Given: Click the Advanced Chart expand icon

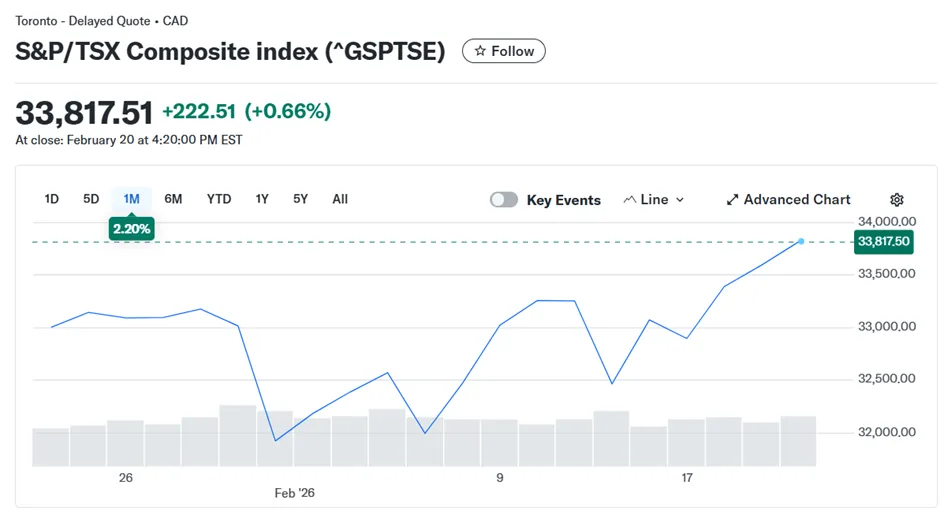Looking at the screenshot, I should coord(732,200).
